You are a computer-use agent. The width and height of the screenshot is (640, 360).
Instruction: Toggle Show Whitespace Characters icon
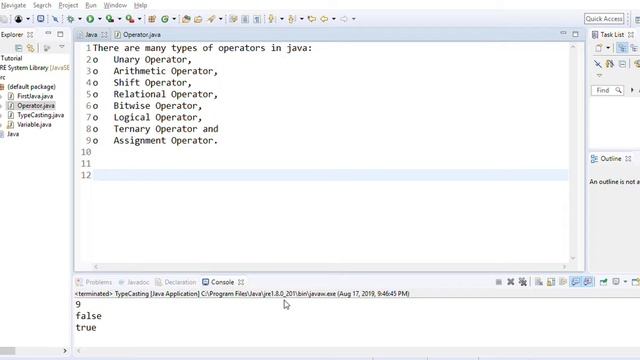[257, 19]
